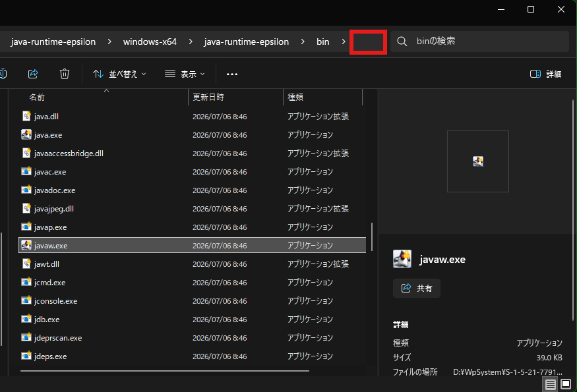Go to windows-x64 breadcrumb folder
This screenshot has height=392, width=577.
coord(150,42)
